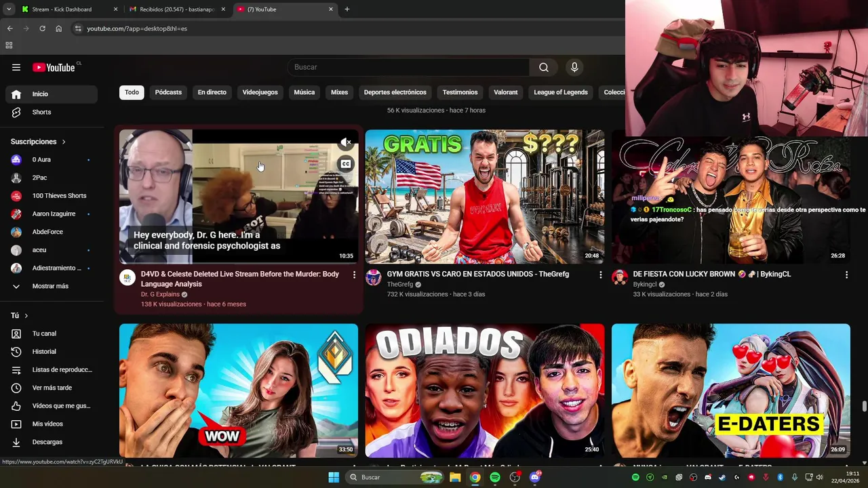Open Chrome home page button
The height and width of the screenshot is (488, 868).
click(59, 28)
